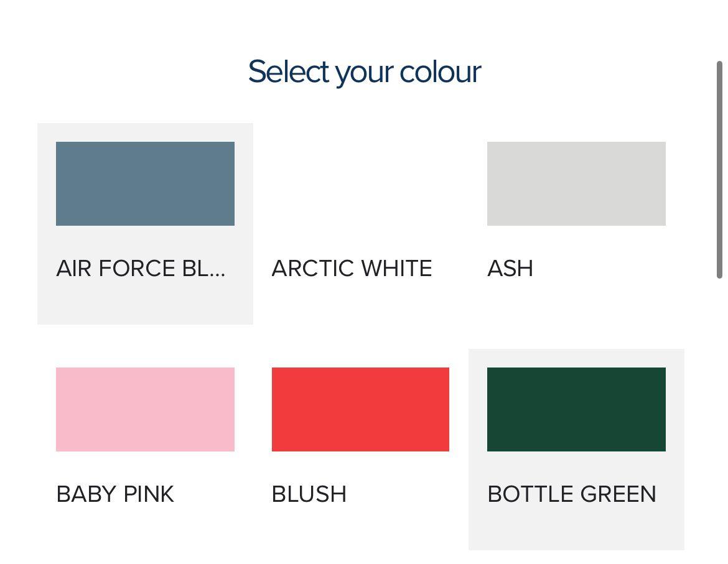This screenshot has width=728, height=564.
Task: Choose the Blush red colour swatch
Action: pos(360,409)
